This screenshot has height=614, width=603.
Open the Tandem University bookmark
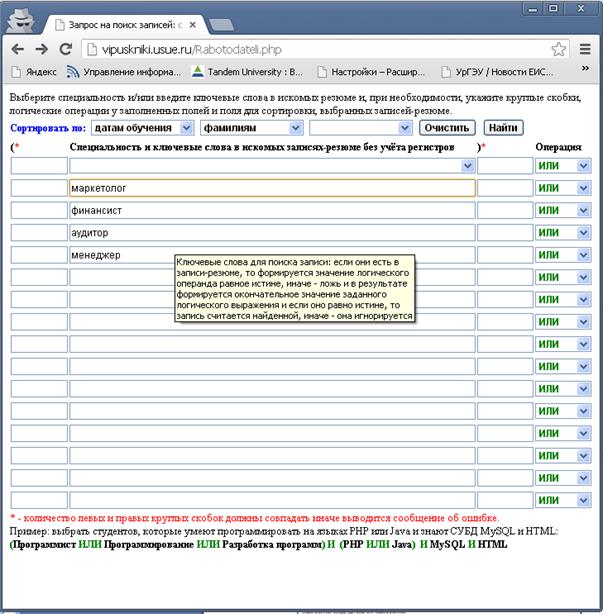247,72
